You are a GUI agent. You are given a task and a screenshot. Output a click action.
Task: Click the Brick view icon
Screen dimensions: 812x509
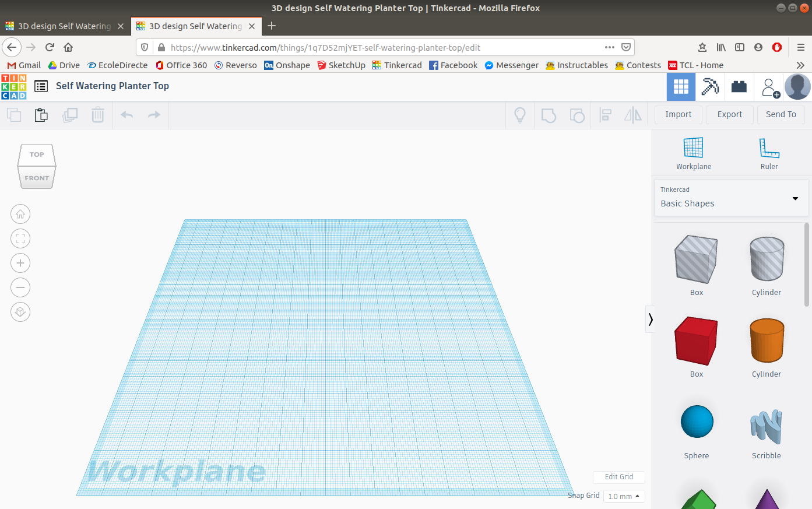(739, 86)
